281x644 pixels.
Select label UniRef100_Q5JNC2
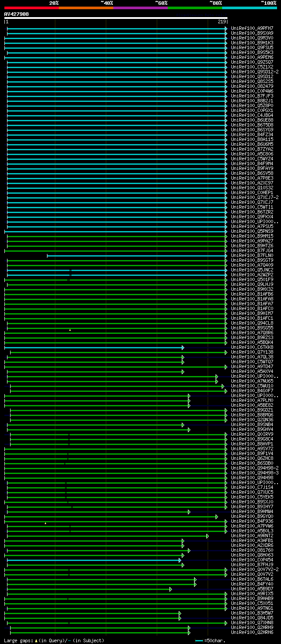click(x=252, y=270)
